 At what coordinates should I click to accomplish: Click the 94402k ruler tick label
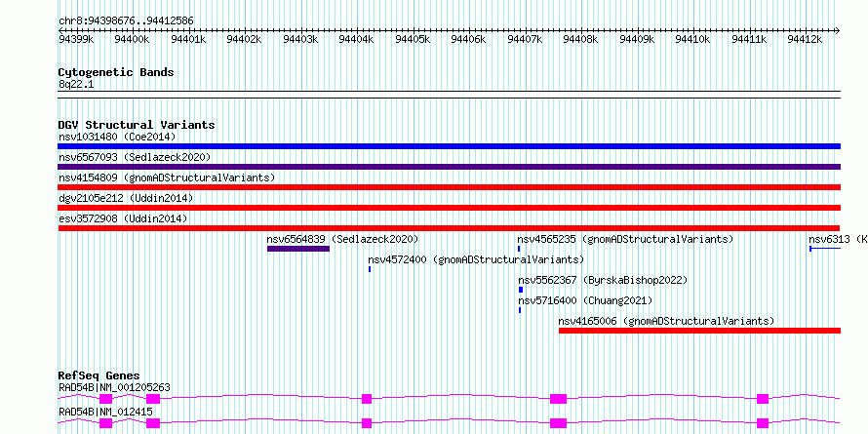(x=245, y=39)
